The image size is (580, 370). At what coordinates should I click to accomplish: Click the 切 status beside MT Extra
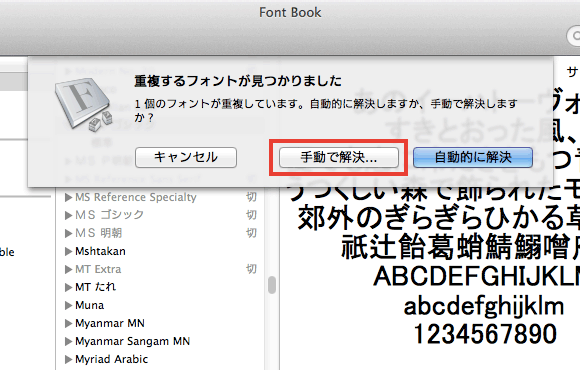point(251,269)
